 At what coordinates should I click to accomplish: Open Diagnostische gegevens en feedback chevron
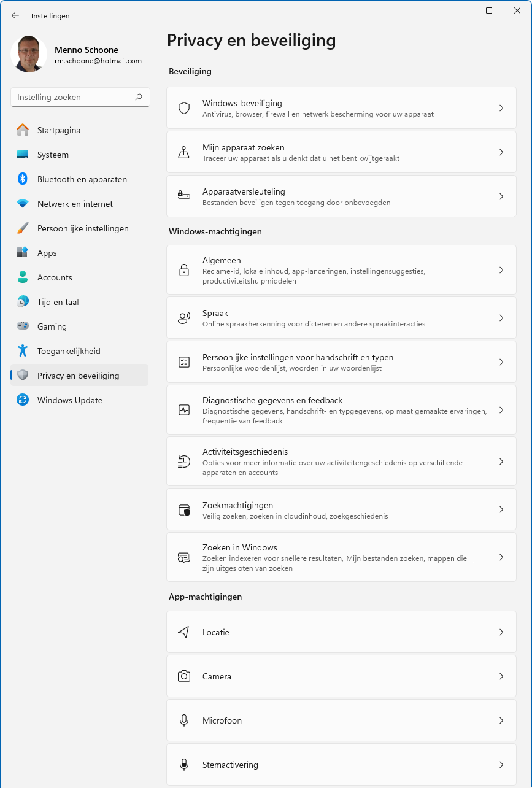point(501,410)
